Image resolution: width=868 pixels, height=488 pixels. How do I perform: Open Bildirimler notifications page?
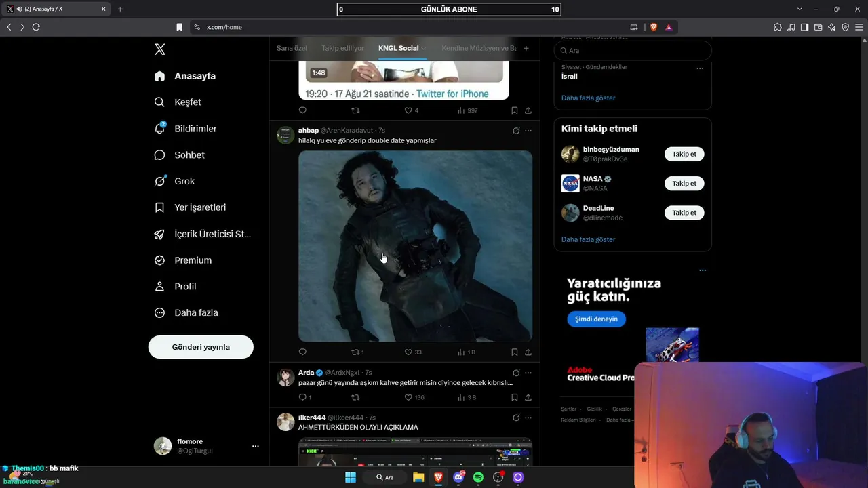point(185,129)
